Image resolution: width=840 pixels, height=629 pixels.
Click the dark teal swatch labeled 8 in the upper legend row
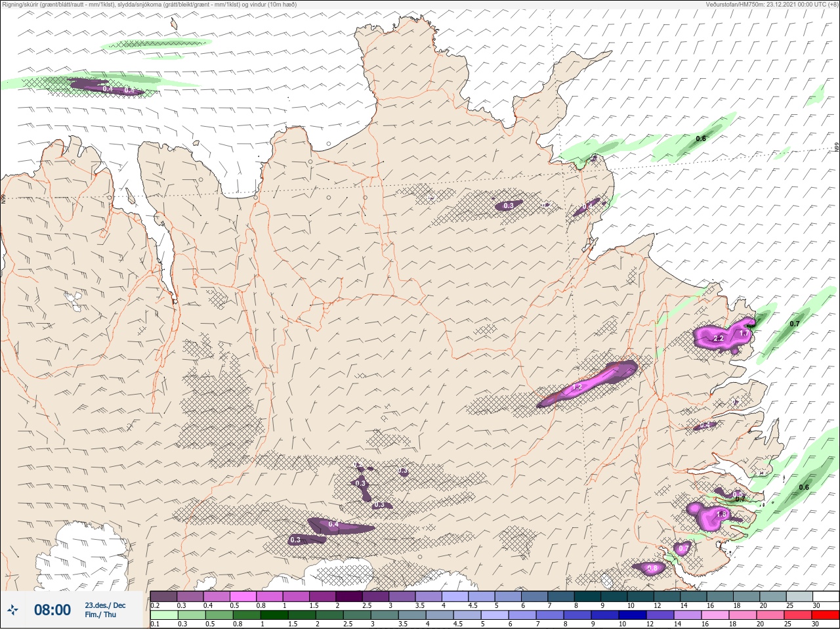[588, 596]
